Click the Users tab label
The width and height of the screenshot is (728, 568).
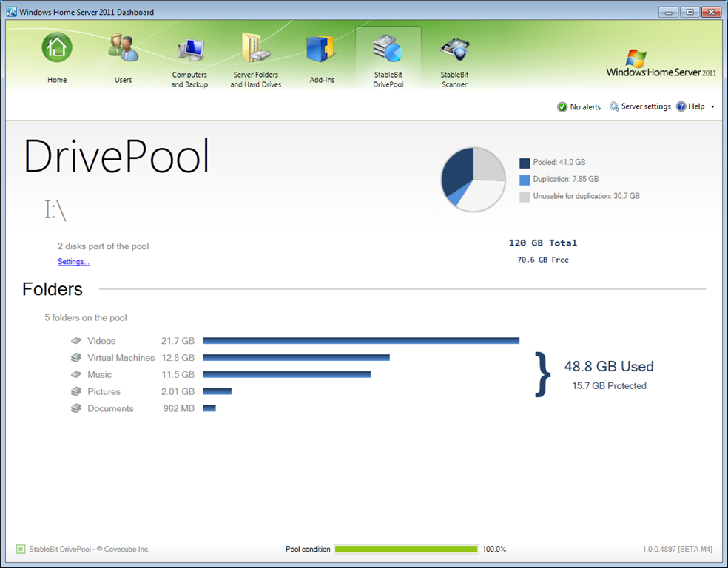[x=124, y=80]
